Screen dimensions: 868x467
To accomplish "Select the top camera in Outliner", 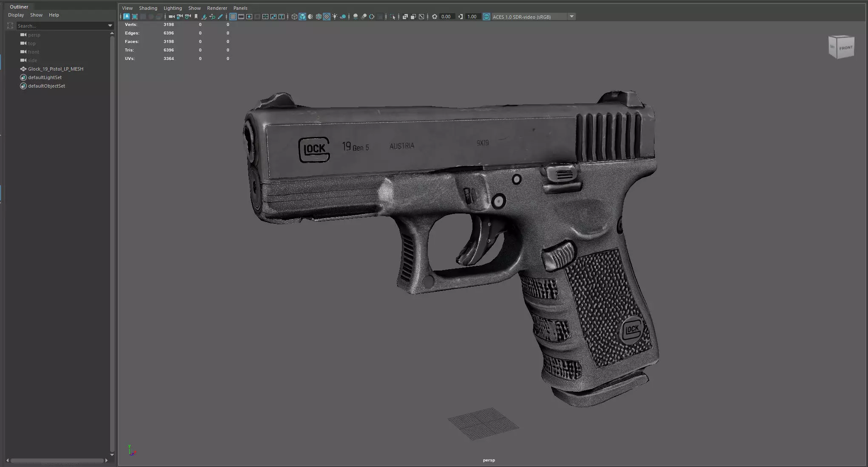I will pos(32,43).
